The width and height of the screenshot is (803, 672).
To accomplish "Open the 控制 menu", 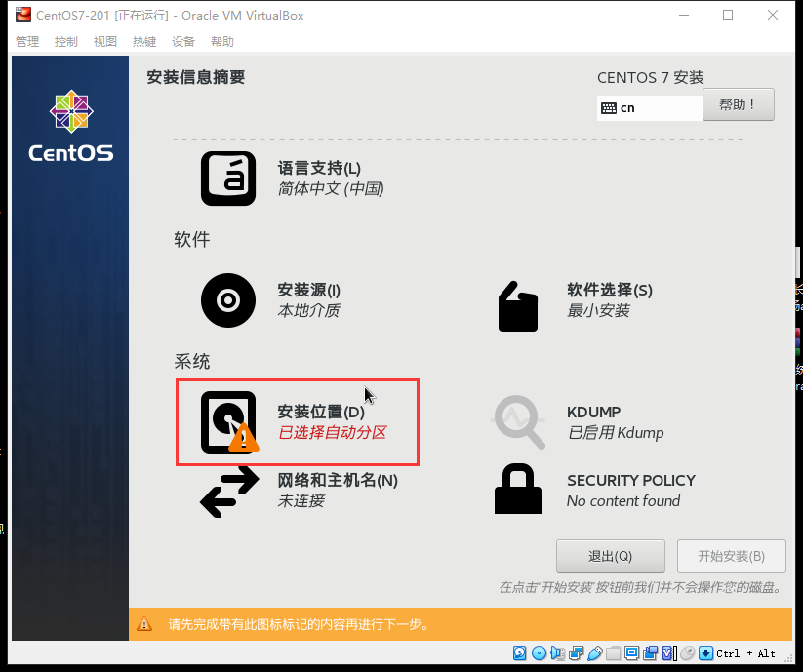I will coord(66,42).
